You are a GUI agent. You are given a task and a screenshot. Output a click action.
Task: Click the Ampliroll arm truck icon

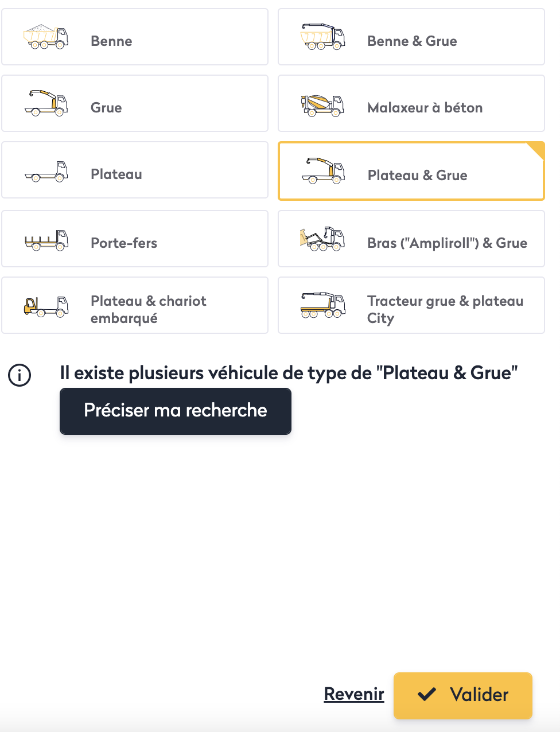[322, 239]
